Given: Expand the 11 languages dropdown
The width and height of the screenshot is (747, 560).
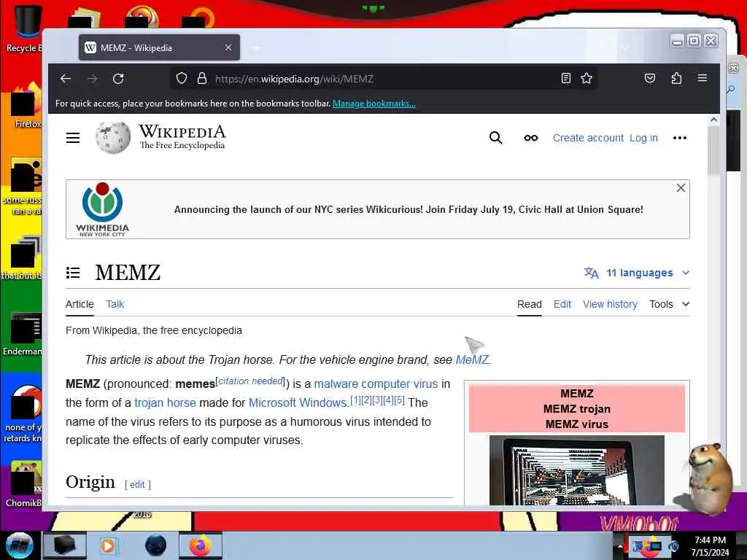Looking at the screenshot, I should [638, 273].
